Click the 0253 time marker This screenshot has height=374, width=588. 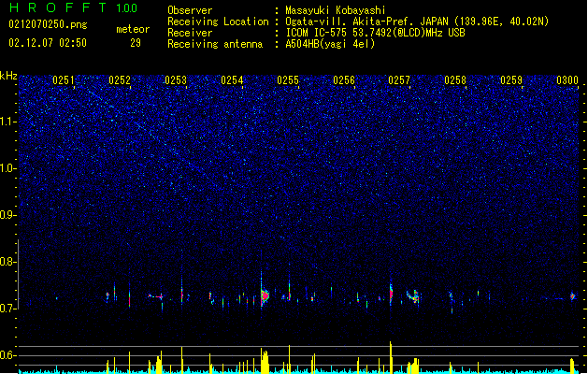coord(176,80)
